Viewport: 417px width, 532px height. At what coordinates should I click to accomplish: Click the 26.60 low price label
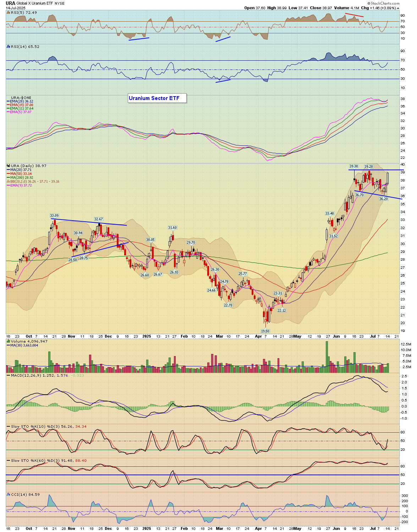click(145, 275)
